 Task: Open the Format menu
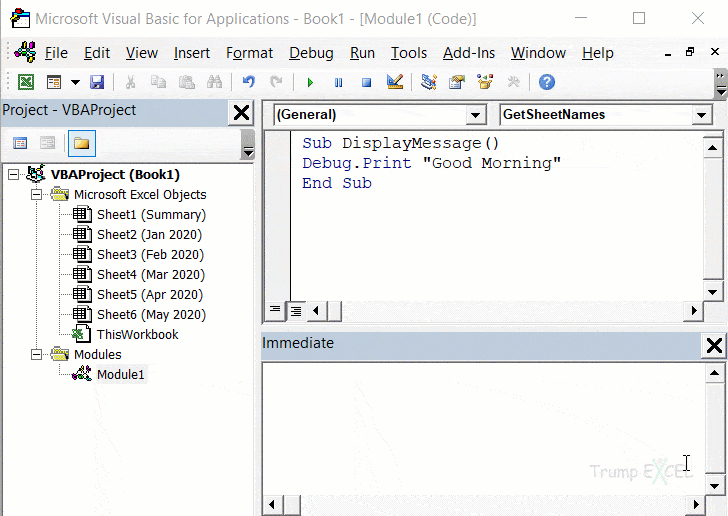click(x=249, y=53)
